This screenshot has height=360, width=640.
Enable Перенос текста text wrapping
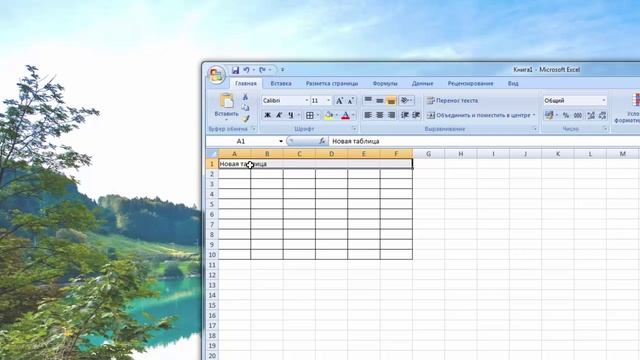coord(452,100)
